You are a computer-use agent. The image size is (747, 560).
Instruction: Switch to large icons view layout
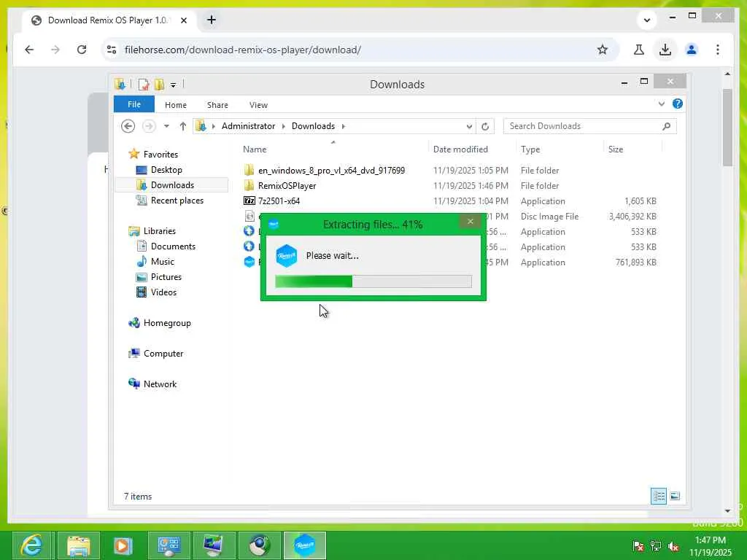pyautogui.click(x=675, y=496)
